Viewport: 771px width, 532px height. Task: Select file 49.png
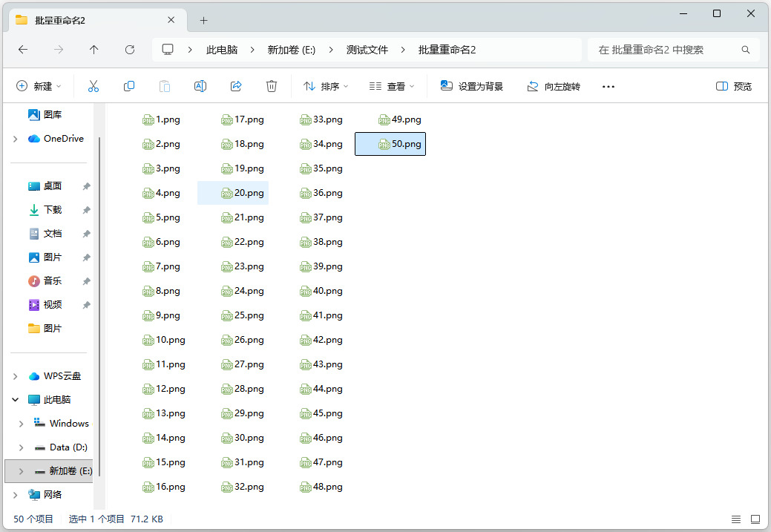(x=400, y=119)
